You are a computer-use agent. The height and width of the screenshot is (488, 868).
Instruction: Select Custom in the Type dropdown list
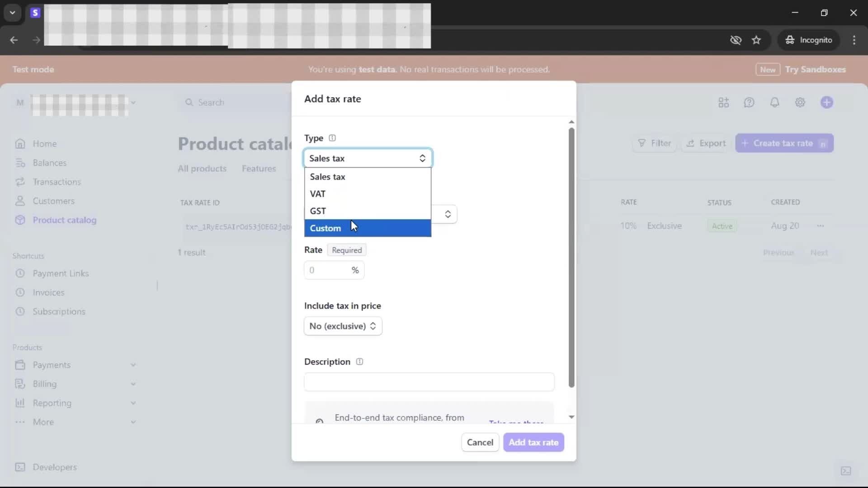click(368, 228)
